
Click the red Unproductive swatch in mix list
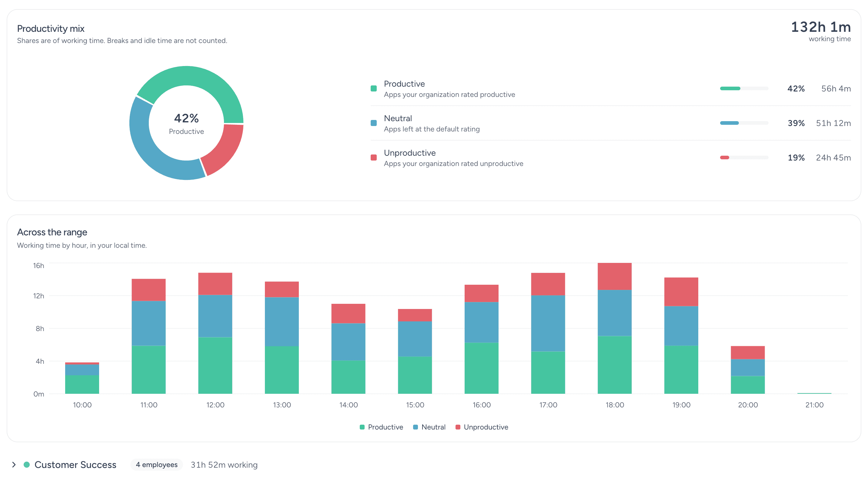point(373,158)
